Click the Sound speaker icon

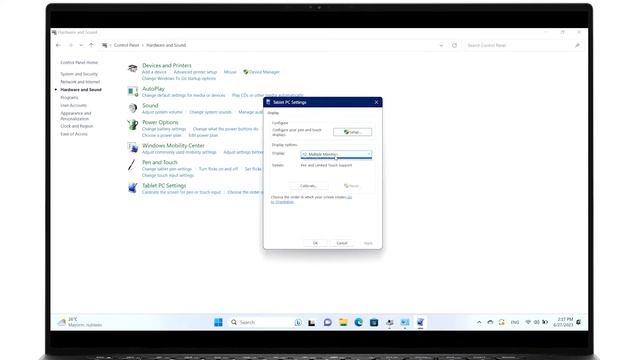(x=133, y=108)
